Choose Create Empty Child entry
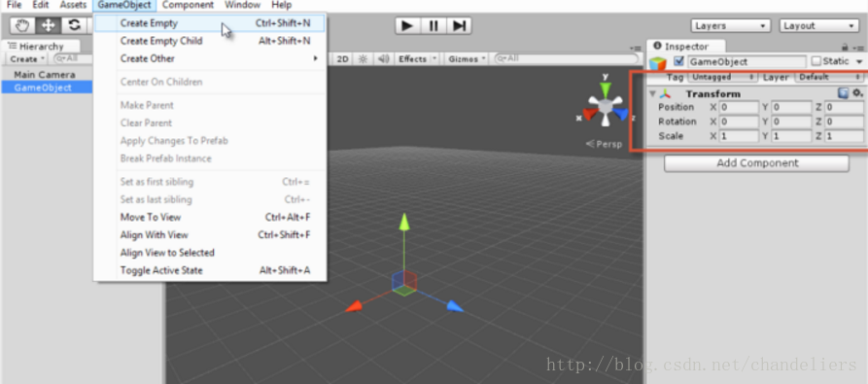The image size is (868, 384). pyautogui.click(x=210, y=41)
